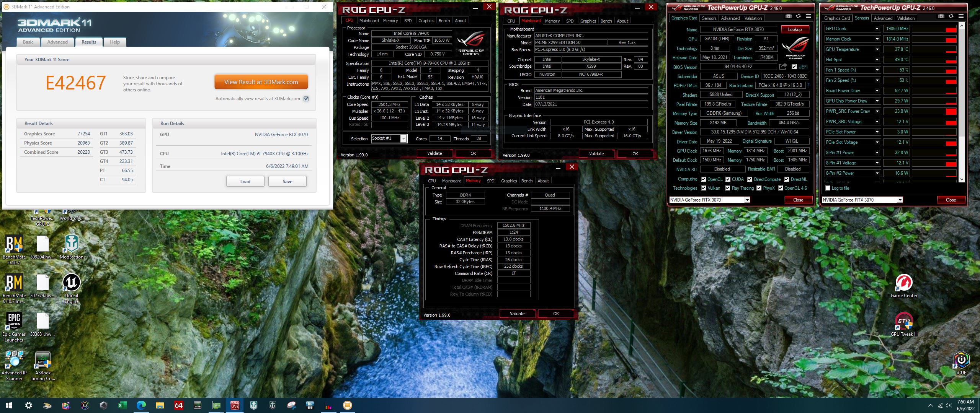
Task: Enable the Log to file checkbox
Action: [828, 188]
